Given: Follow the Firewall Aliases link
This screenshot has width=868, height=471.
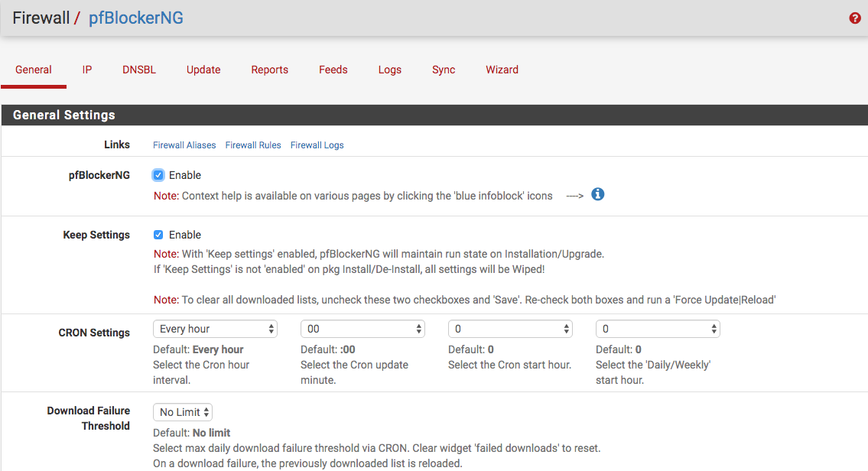Looking at the screenshot, I should pyautogui.click(x=184, y=145).
